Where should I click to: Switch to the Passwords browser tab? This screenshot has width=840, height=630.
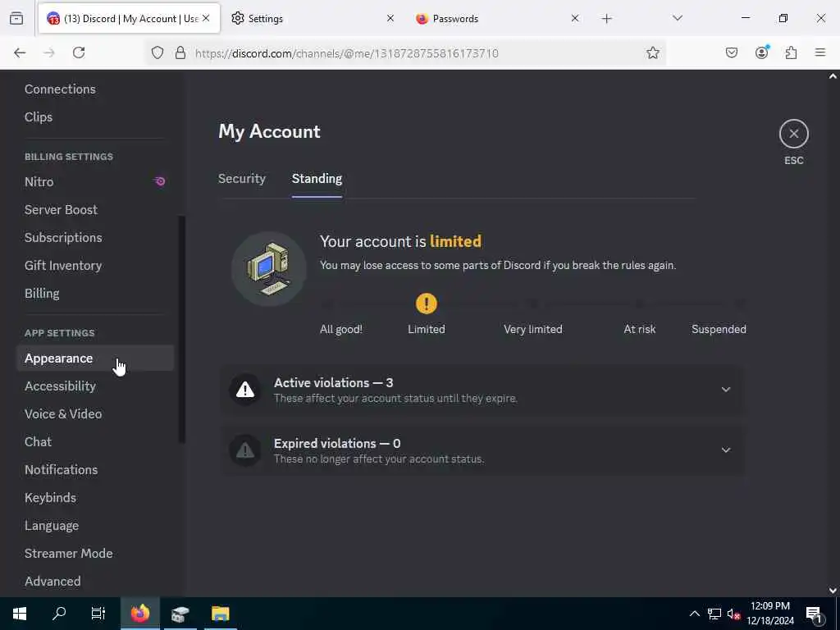[x=495, y=18]
